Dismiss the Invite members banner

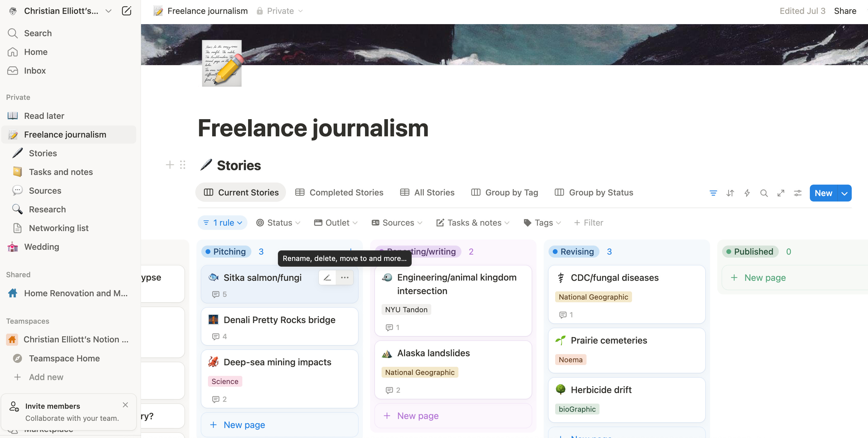tap(125, 405)
